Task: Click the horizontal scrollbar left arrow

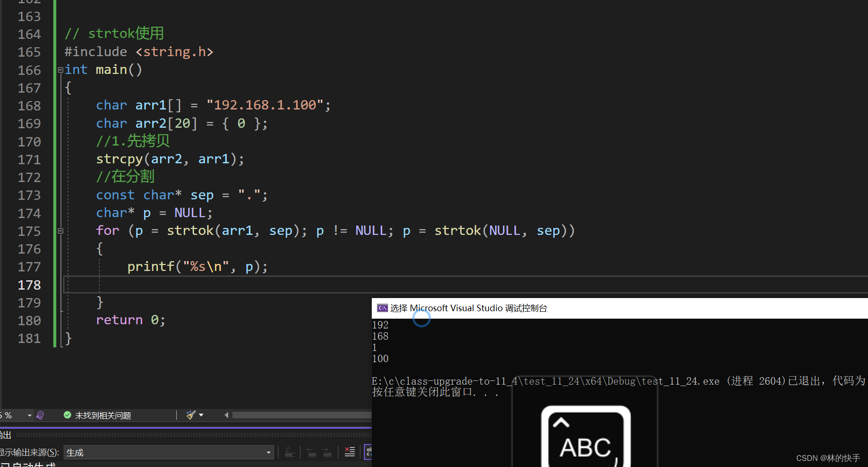Action: [226, 415]
